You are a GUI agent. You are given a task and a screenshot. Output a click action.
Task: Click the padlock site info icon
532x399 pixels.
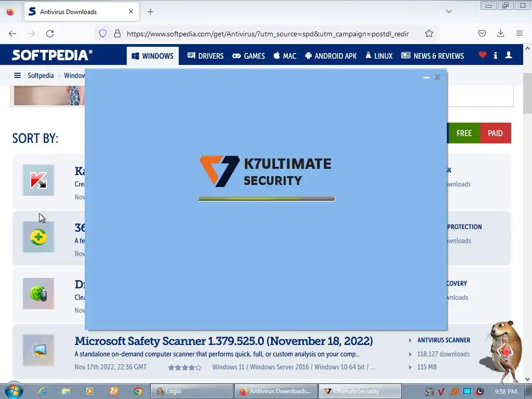(117, 33)
